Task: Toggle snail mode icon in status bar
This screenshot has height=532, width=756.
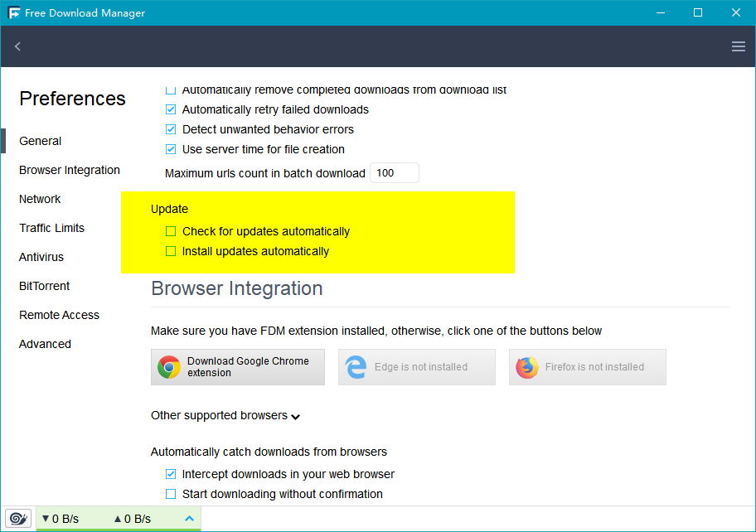Action: [x=18, y=519]
